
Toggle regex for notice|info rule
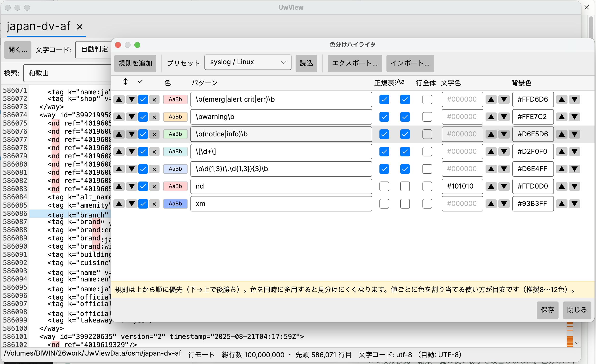384,134
